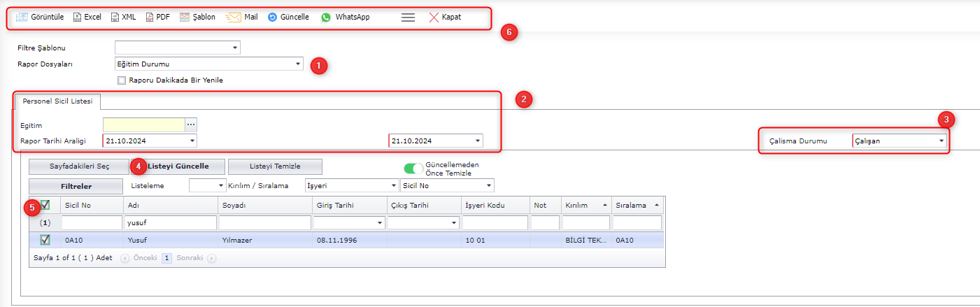The image size is (980, 307).
Task: Click into the Egitim input field
Action: pos(144,124)
